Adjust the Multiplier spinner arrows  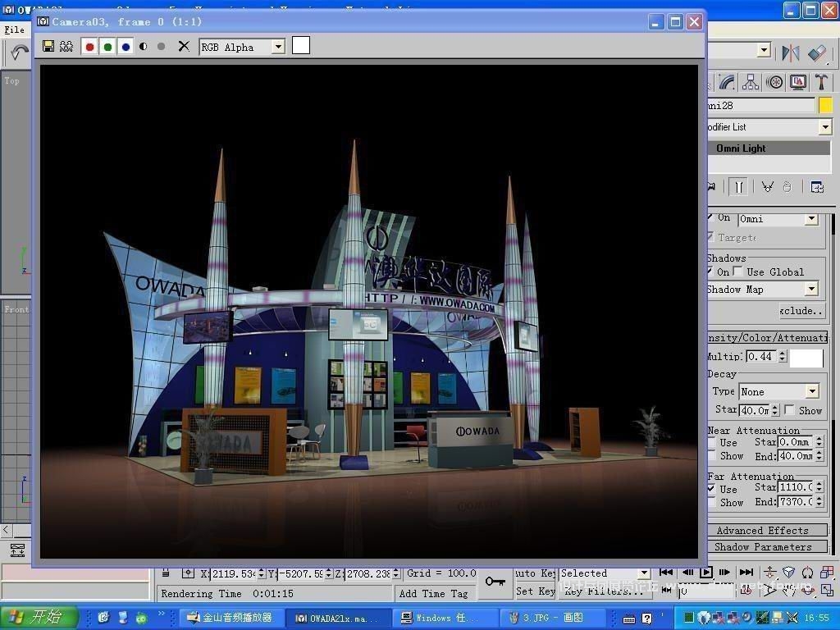tap(783, 356)
